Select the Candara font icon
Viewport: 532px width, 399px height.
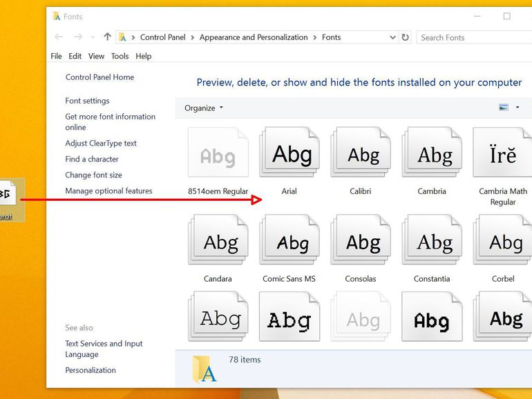[218, 240]
